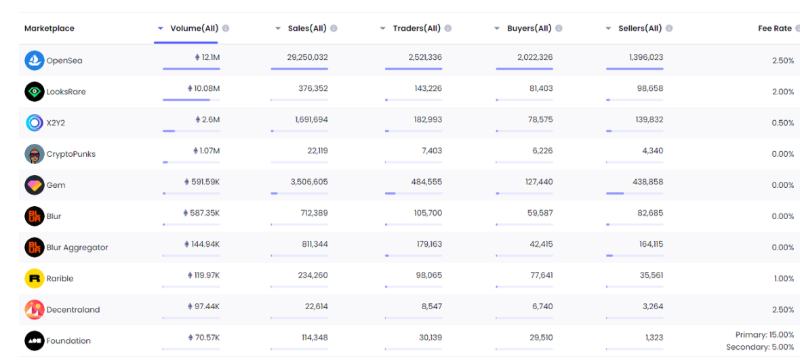
Task: Click the OpenSea volume progress bar
Action: (191, 69)
